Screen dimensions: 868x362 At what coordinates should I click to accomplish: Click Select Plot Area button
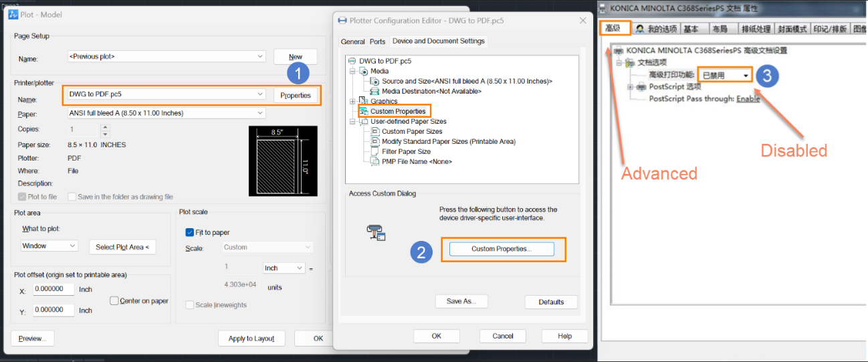(123, 247)
